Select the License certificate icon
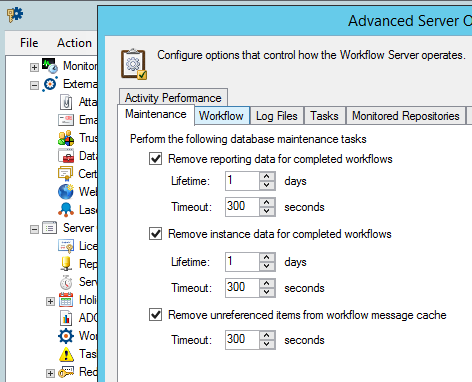Screen dimensions: 472x382 (x=66, y=246)
